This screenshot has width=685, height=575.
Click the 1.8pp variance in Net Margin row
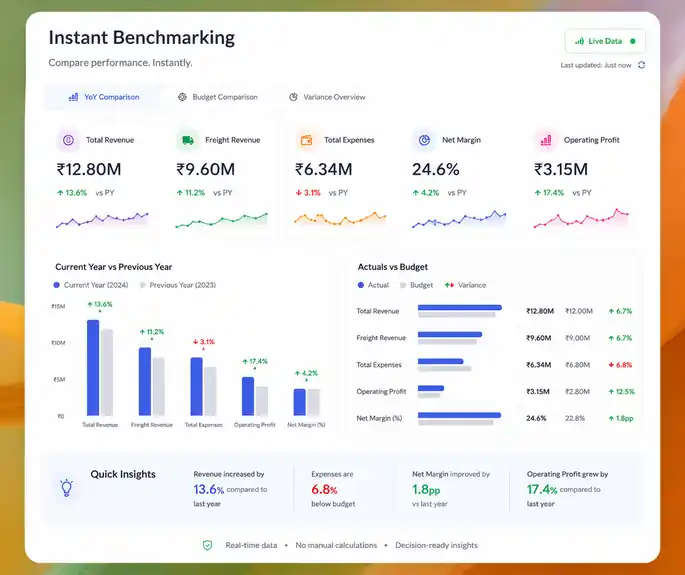click(621, 418)
